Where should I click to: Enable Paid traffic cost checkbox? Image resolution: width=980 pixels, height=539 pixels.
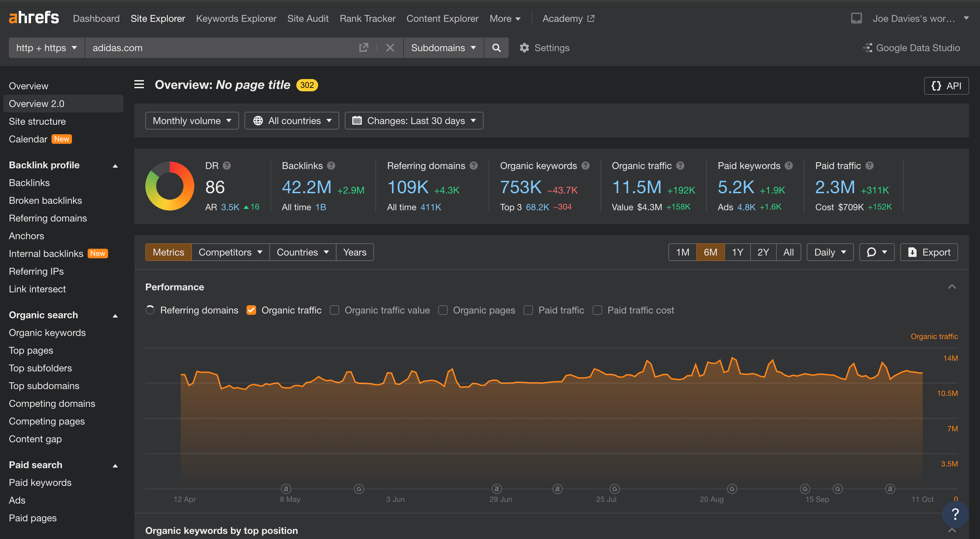click(597, 310)
